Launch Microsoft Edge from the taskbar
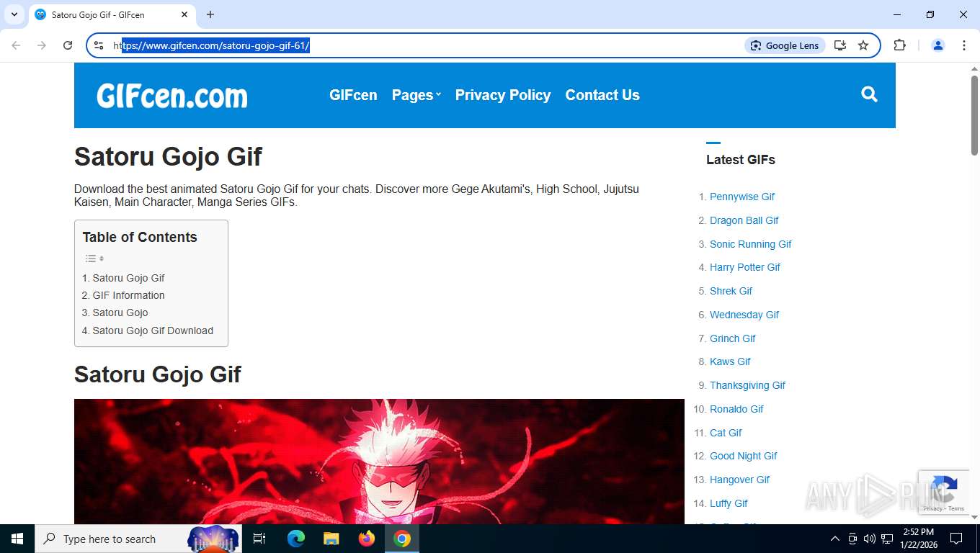 coord(296,539)
